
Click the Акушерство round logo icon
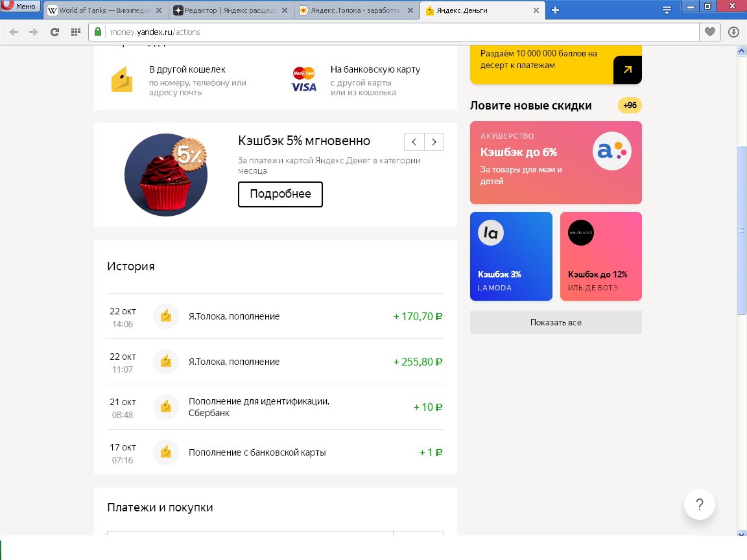(611, 151)
